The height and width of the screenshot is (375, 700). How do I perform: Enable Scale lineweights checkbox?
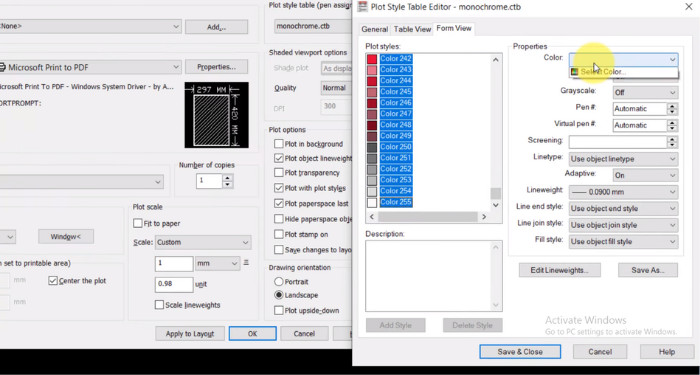(x=159, y=305)
